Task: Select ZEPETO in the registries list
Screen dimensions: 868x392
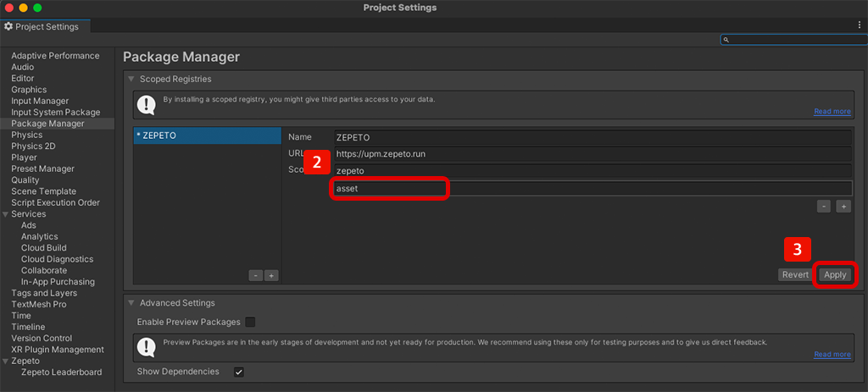Action: 207,136
